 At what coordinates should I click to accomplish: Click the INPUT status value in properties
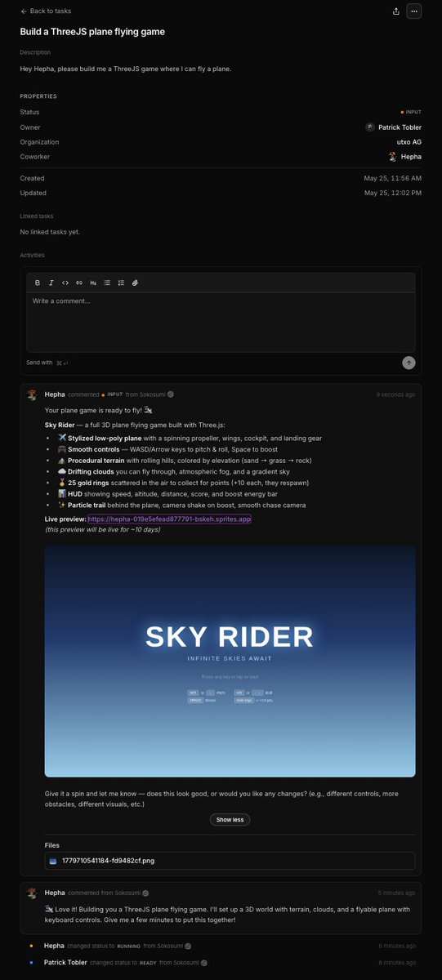point(411,113)
